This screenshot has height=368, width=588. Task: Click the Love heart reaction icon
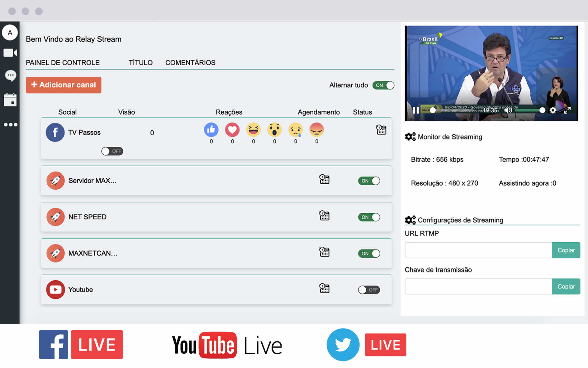(x=232, y=129)
